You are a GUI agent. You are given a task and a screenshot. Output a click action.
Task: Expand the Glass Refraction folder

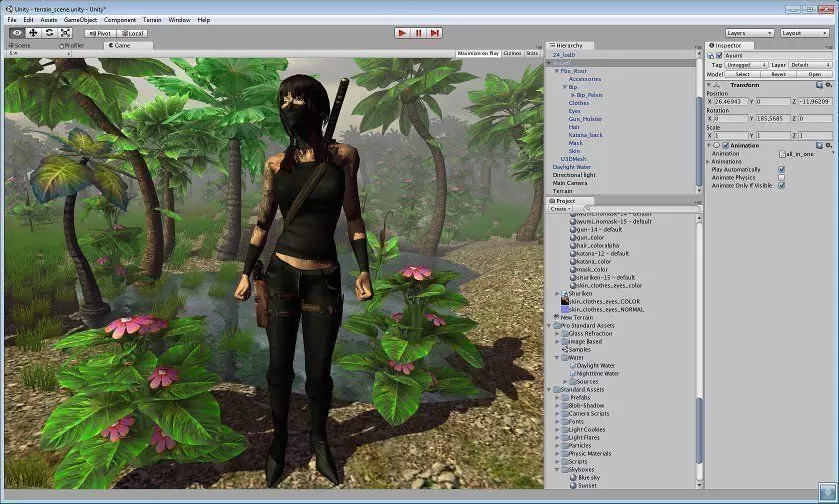(557, 333)
